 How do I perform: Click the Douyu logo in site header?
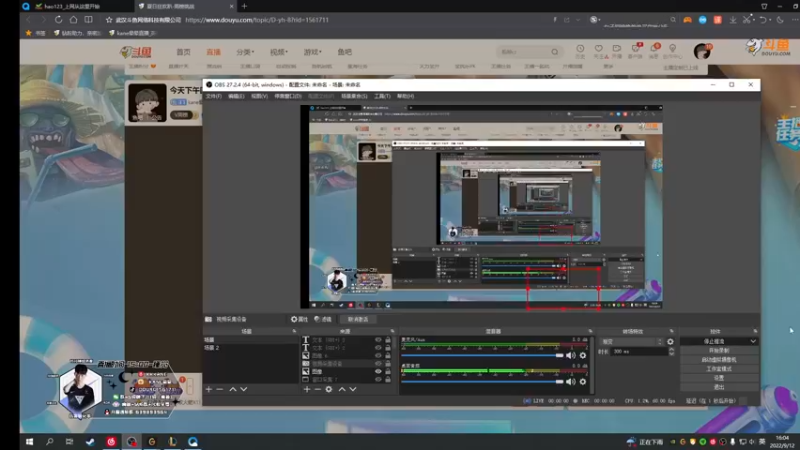coord(136,52)
